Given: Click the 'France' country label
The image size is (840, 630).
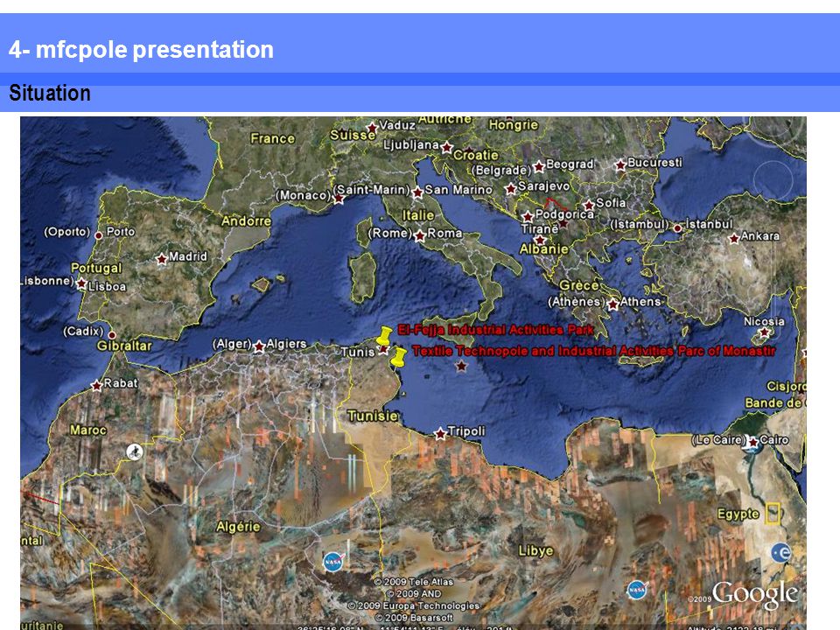Looking at the screenshot, I should (x=273, y=139).
